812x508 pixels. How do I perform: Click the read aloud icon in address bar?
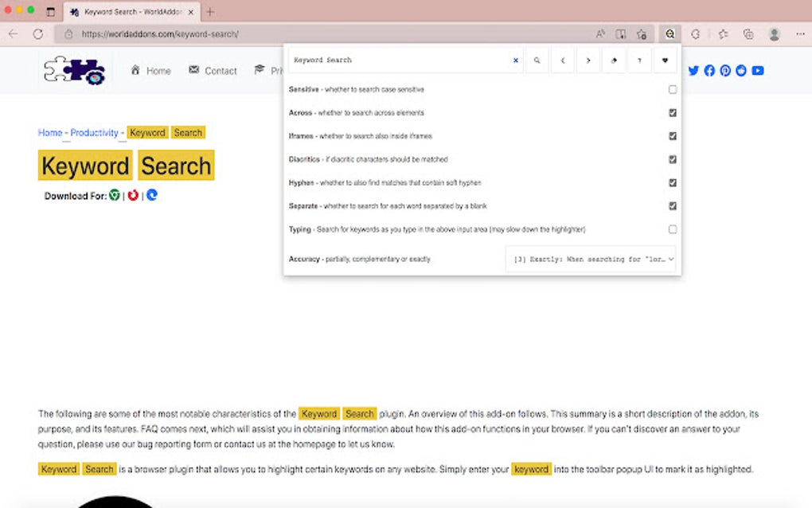pos(599,34)
